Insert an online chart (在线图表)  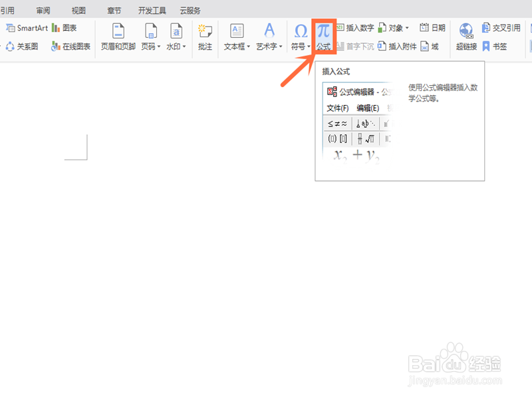pyautogui.click(x=70, y=46)
